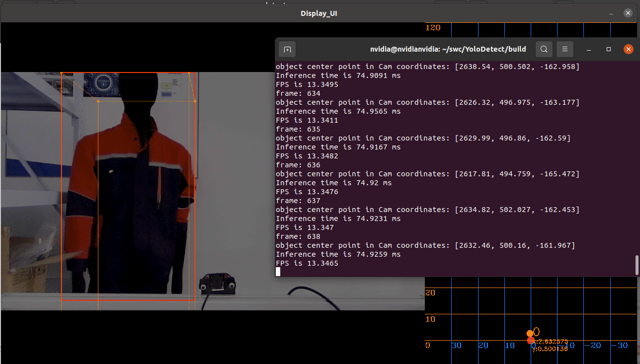The height and width of the screenshot is (364, 640).
Task: Click coordinates line with 2634.82
Action: pos(428,210)
